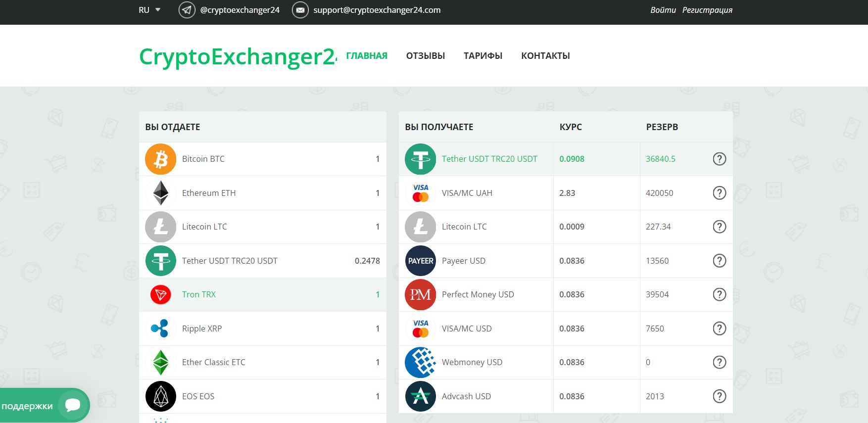The height and width of the screenshot is (423, 868).
Task: Click the Ethereum ETH diamond icon
Action: click(x=161, y=193)
